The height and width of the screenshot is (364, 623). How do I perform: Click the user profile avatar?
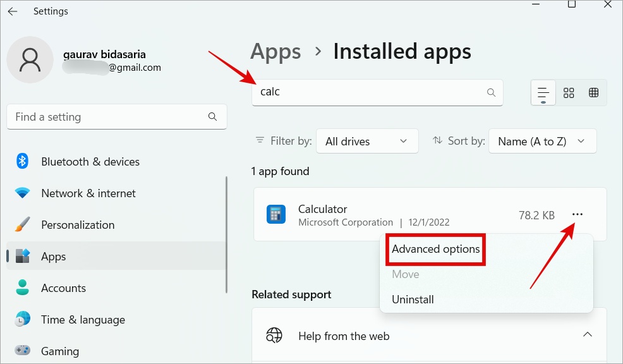point(30,60)
